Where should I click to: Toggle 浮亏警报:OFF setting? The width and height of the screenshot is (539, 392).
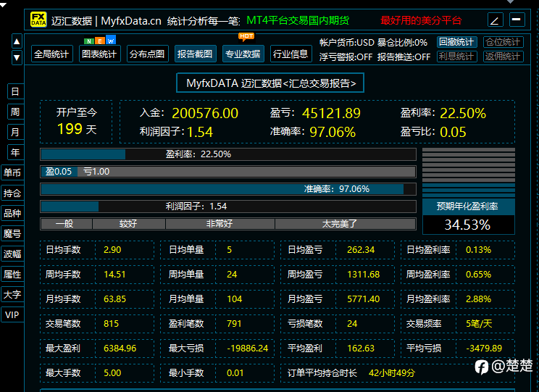coord(346,57)
